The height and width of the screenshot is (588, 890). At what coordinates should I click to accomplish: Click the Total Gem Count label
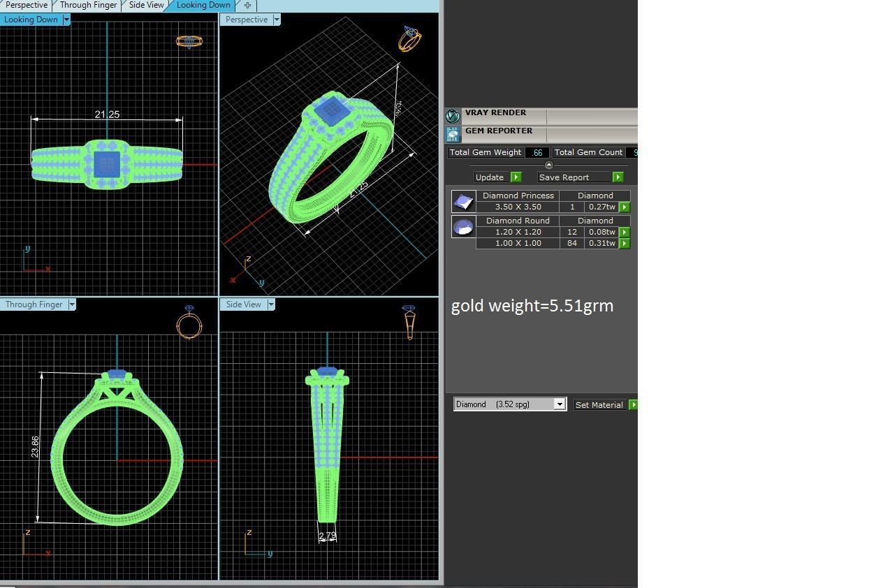point(588,152)
